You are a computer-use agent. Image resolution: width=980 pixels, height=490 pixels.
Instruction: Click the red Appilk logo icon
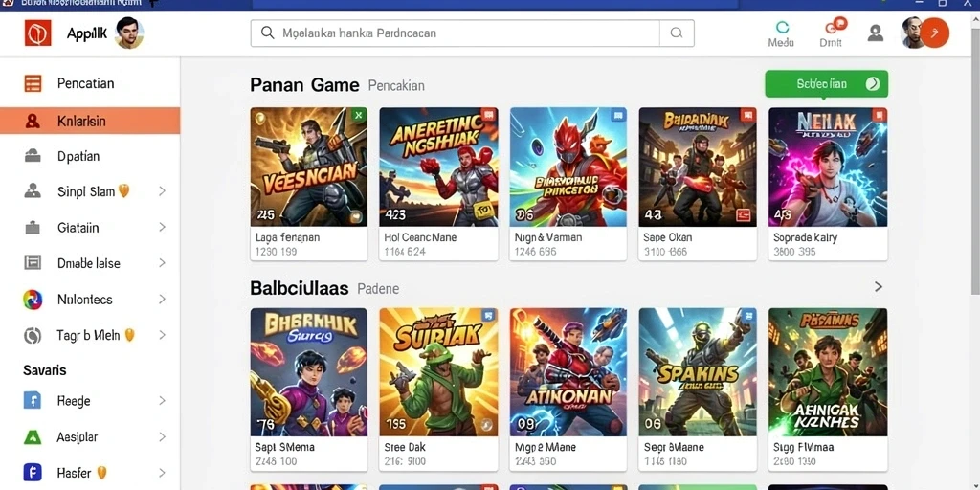37,33
